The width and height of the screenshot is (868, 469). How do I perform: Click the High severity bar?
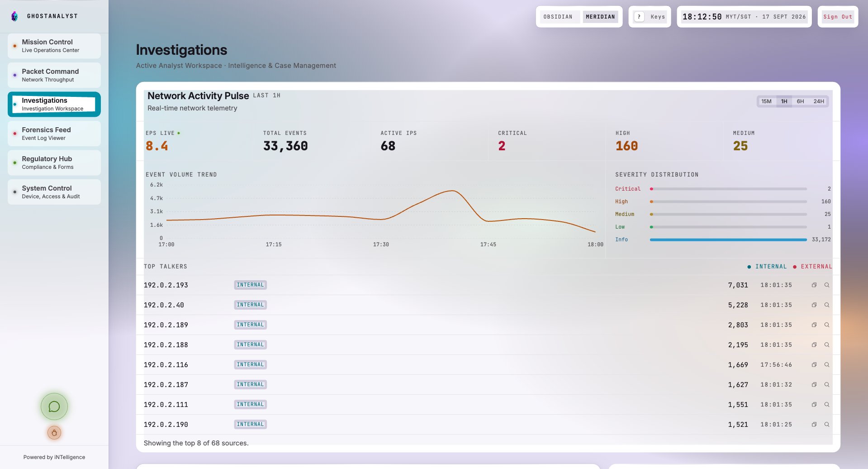pyautogui.click(x=728, y=201)
